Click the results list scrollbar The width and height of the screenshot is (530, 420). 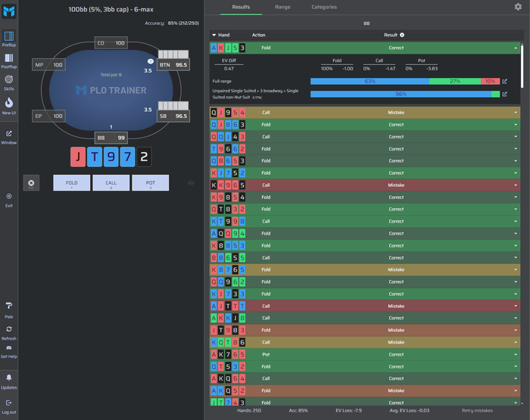click(522, 67)
